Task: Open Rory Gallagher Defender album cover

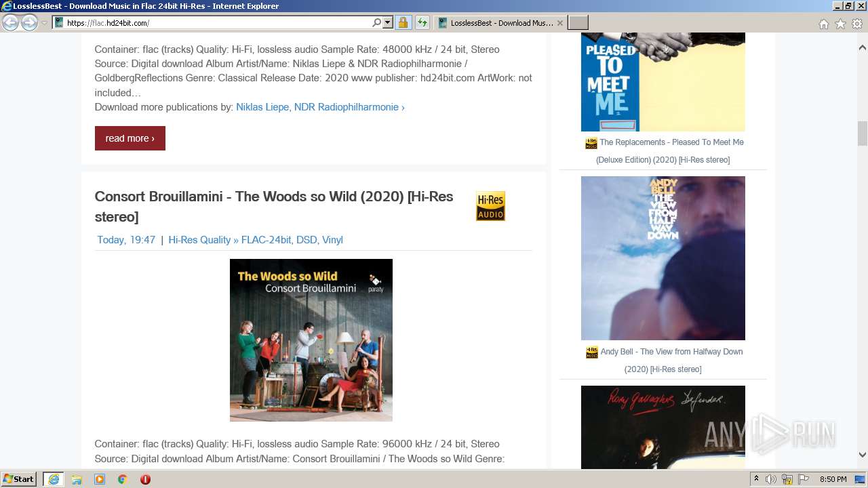Action: tap(663, 427)
